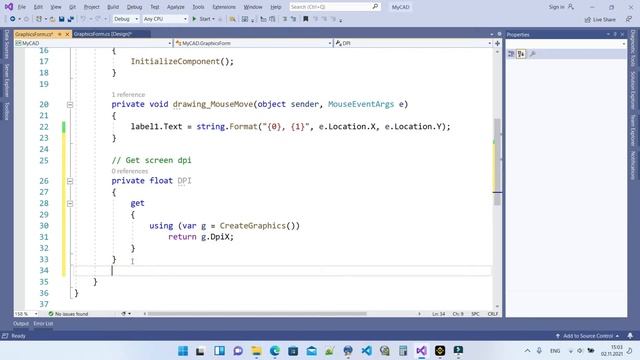Open the Test menu
Viewport: 640px width, 360px height.
click(155, 7)
